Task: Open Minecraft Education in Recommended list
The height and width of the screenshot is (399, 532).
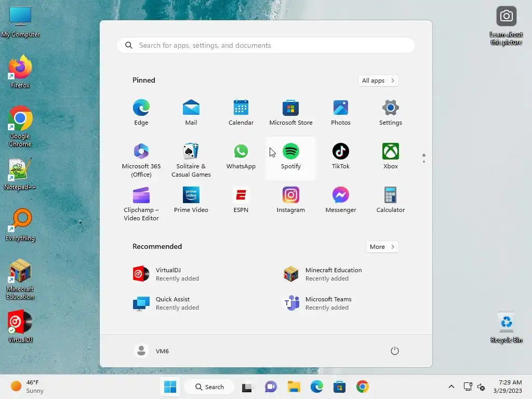Action: (323, 274)
